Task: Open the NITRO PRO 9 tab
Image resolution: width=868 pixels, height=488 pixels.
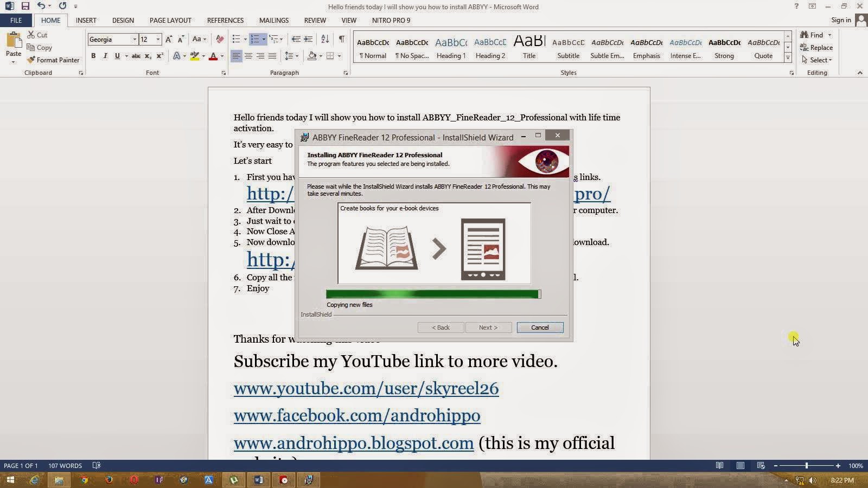Action: pos(391,20)
